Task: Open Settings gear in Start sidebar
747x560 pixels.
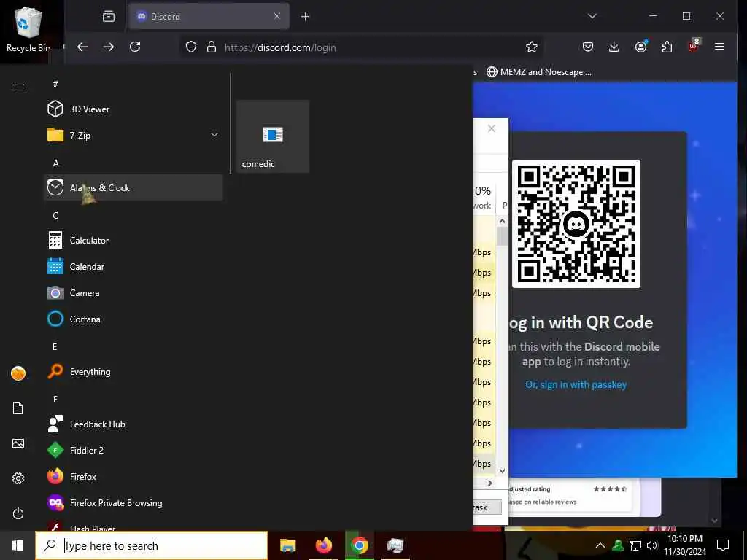Action: 18,478
